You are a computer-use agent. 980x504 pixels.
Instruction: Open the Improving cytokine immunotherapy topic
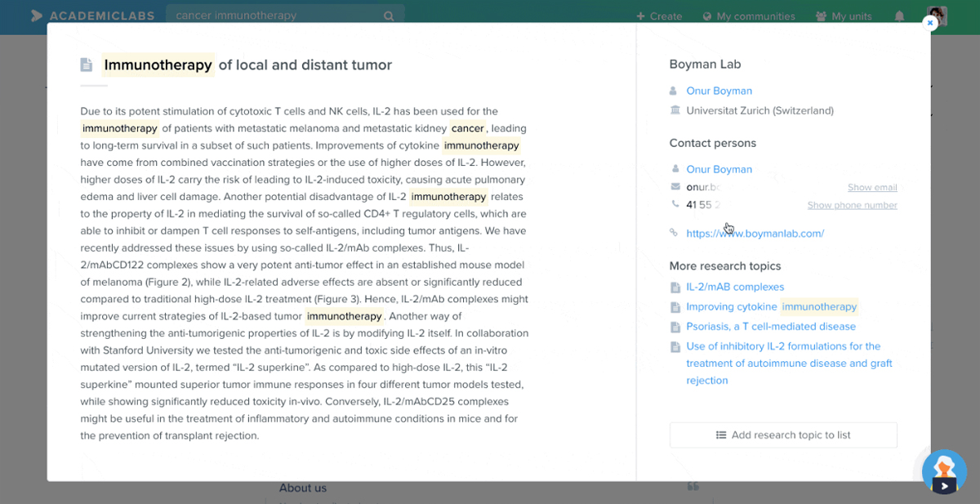click(x=771, y=307)
